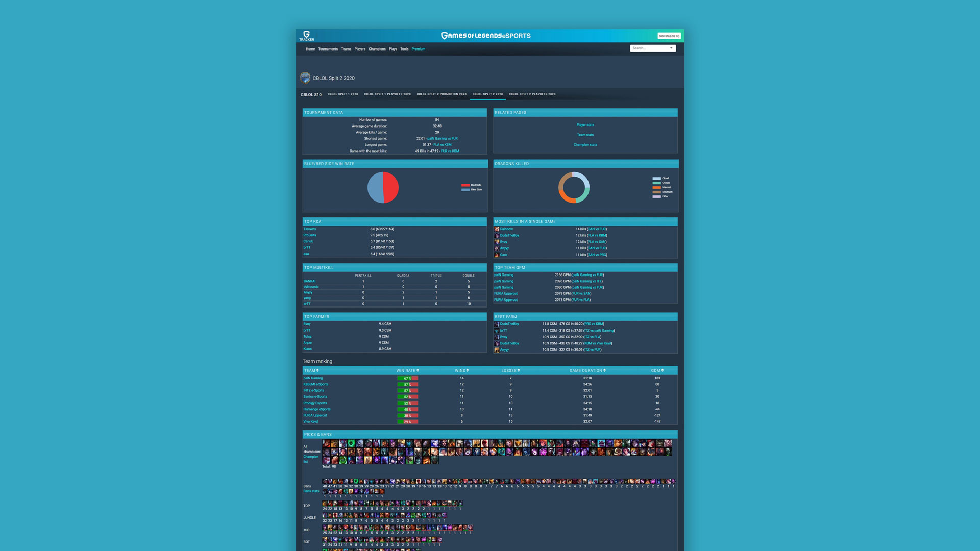This screenshot has width=980, height=551.
Task: Click the red slice of the pie chart
Action: (391, 187)
